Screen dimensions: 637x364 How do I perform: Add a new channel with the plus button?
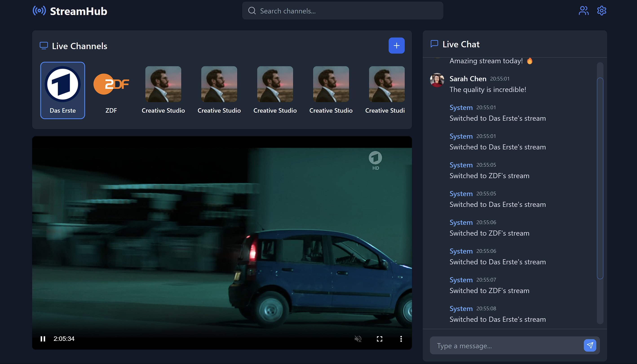coord(397,46)
